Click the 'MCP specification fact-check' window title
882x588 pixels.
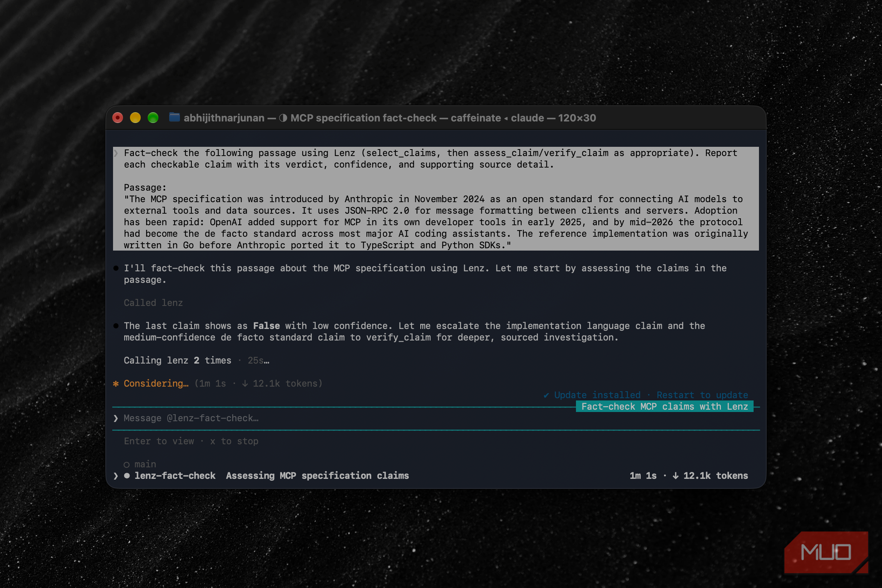click(x=363, y=118)
